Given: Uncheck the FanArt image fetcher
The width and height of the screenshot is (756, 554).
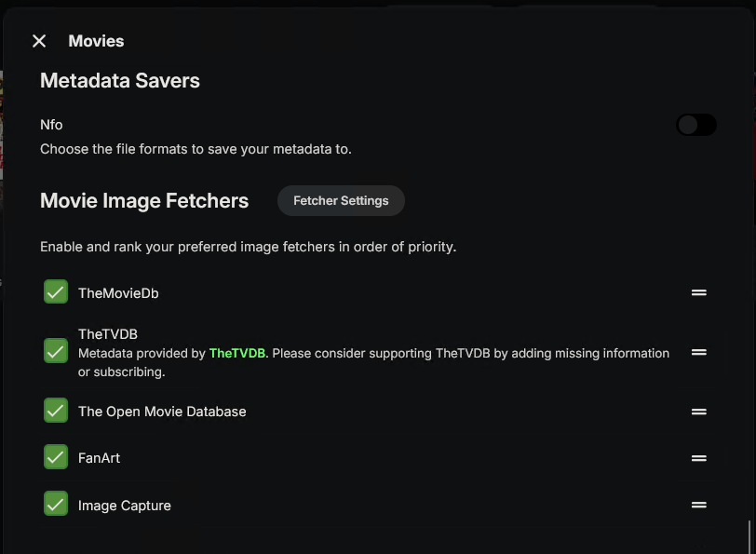Looking at the screenshot, I should point(56,457).
